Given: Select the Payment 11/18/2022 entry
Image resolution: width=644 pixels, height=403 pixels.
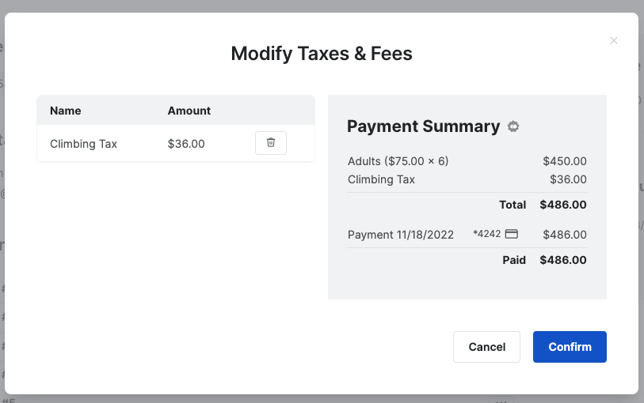Looking at the screenshot, I should [400, 235].
